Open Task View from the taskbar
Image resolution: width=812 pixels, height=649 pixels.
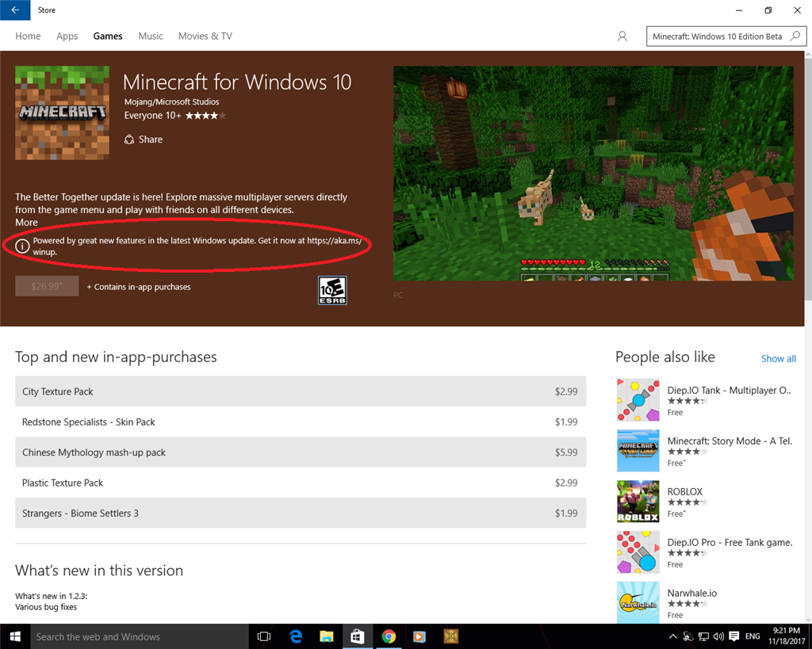coord(264,636)
